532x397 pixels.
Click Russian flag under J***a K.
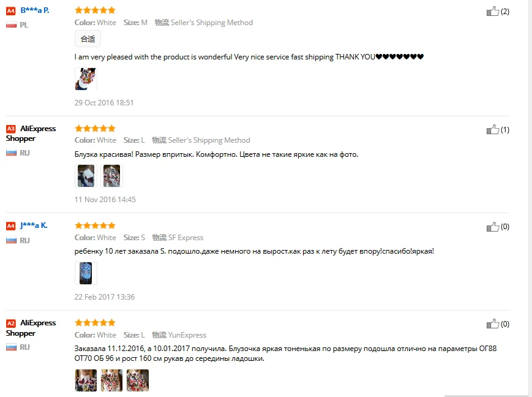pos(11,240)
